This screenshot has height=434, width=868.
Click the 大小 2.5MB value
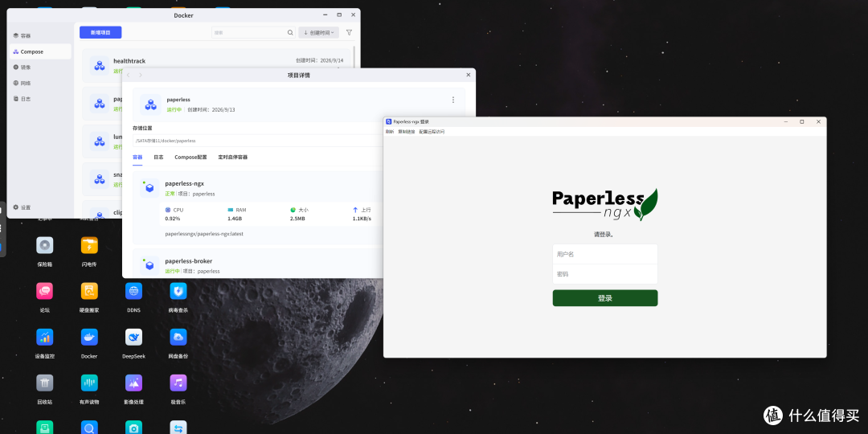point(297,219)
